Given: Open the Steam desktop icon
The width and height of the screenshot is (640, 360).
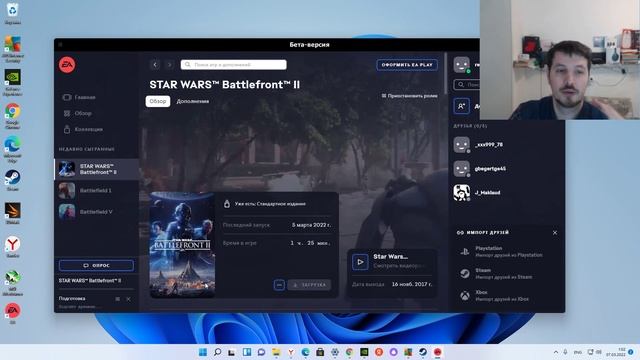Looking at the screenshot, I should [13, 180].
